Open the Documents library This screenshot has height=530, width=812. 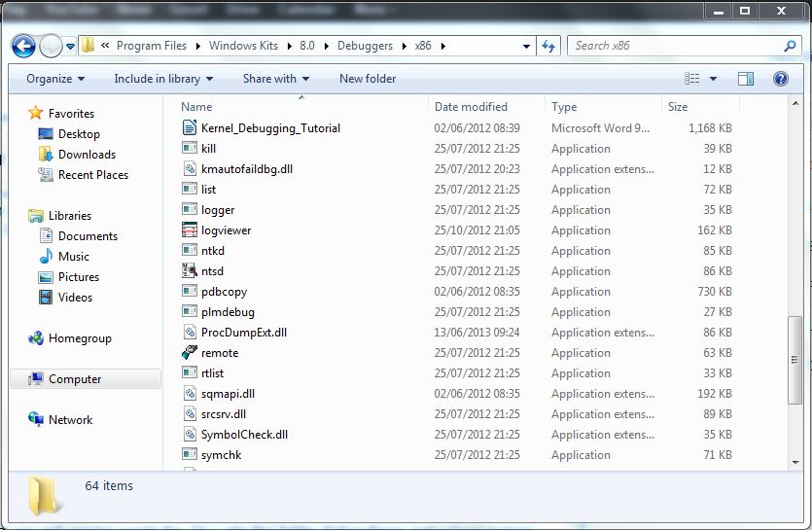[88, 236]
